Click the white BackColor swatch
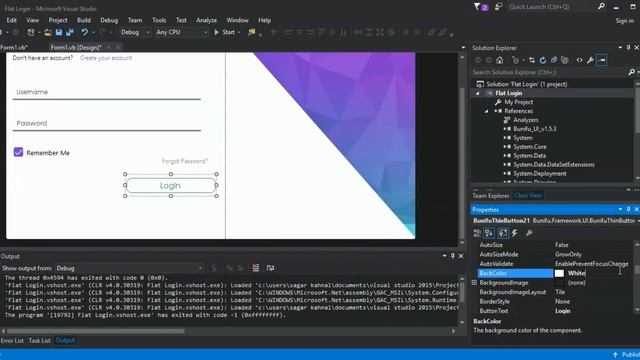Viewport: 640px width, 360px height. (x=559, y=273)
